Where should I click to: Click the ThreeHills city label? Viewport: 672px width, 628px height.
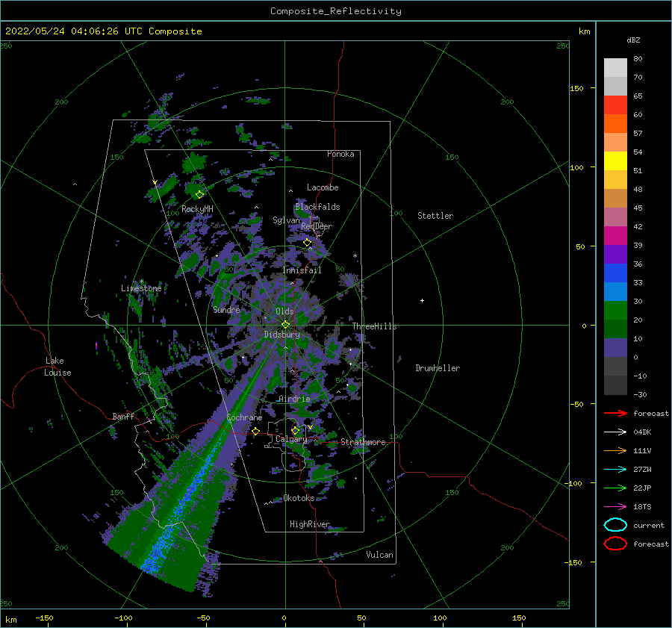pos(375,326)
